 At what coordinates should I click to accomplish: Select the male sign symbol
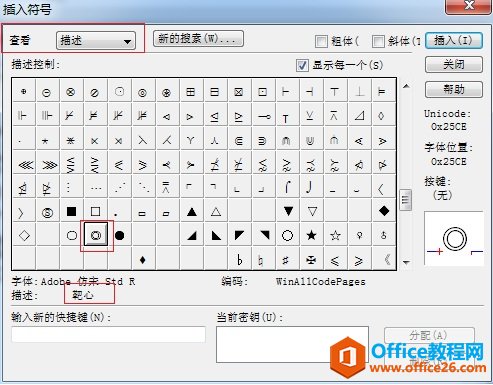coord(383,235)
